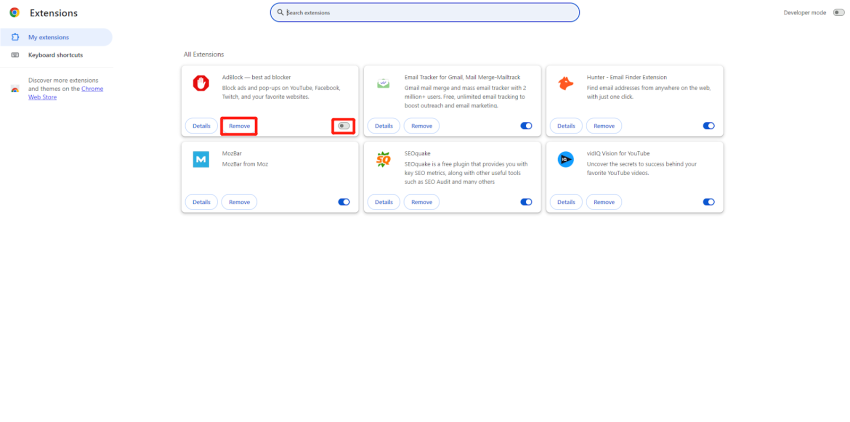The width and height of the screenshot is (850, 422).
Task: Disable the Email Tracker Mailtrack toggle
Action: pyautogui.click(x=526, y=126)
